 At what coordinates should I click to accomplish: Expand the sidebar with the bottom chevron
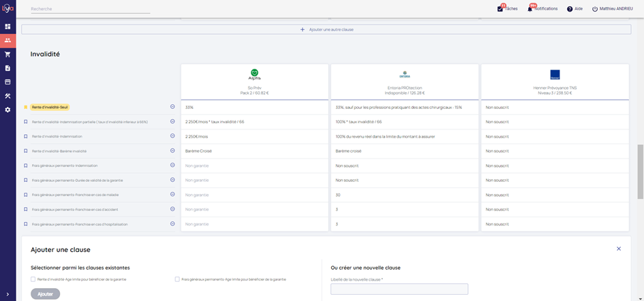point(7,294)
